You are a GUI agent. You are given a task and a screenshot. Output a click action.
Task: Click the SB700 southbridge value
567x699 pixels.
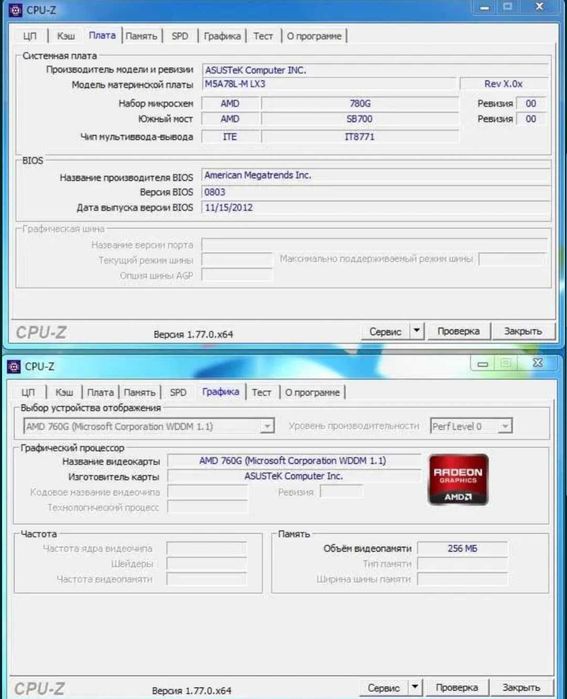(x=360, y=119)
